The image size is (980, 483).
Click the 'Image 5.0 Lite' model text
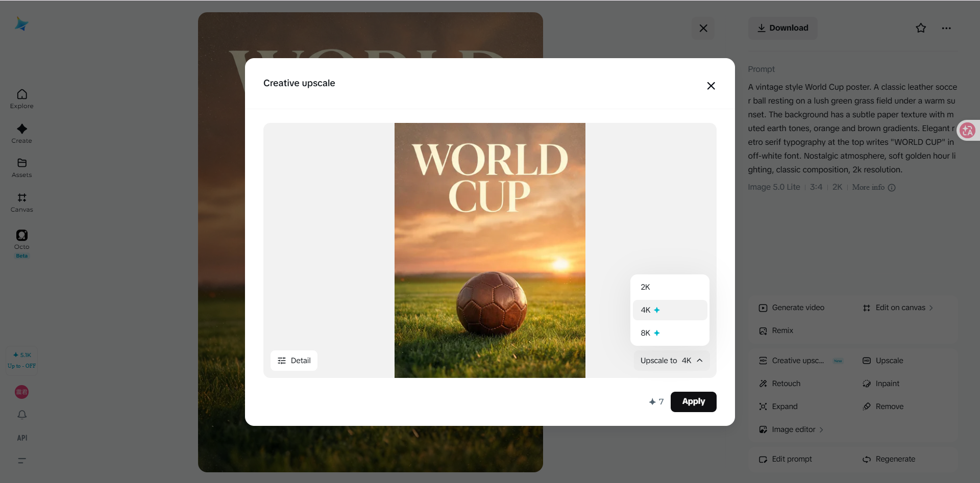tap(774, 187)
